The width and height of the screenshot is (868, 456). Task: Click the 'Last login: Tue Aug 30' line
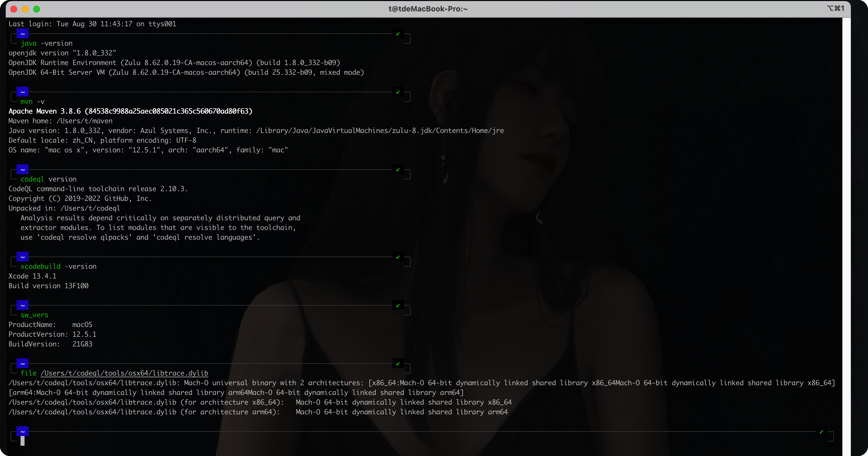92,24
